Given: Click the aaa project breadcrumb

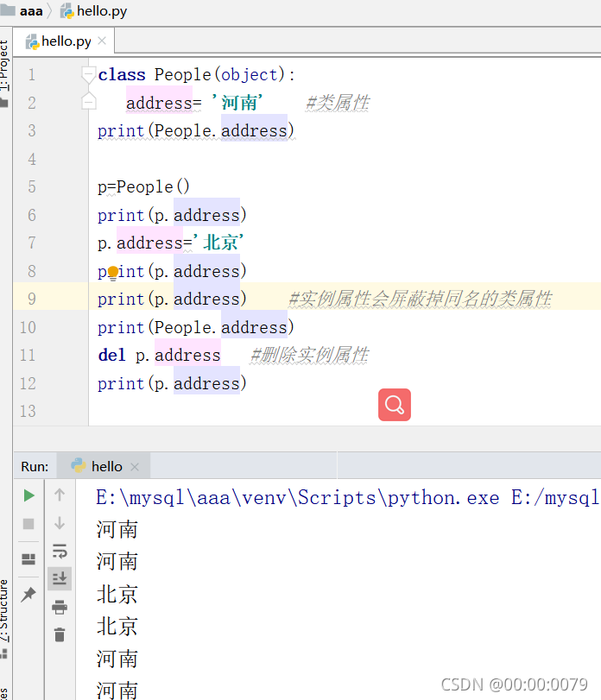Looking at the screenshot, I should click(22, 10).
